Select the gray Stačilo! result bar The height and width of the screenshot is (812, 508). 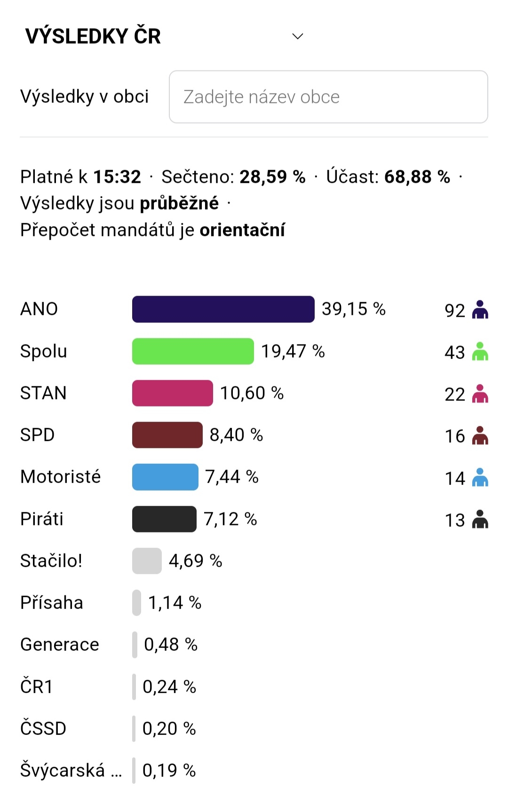pos(147,561)
